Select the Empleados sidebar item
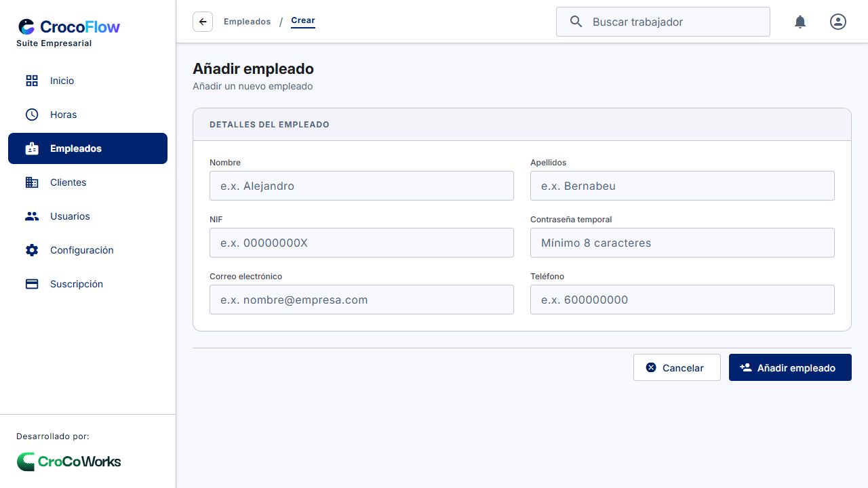The width and height of the screenshot is (868, 488). (87, 148)
